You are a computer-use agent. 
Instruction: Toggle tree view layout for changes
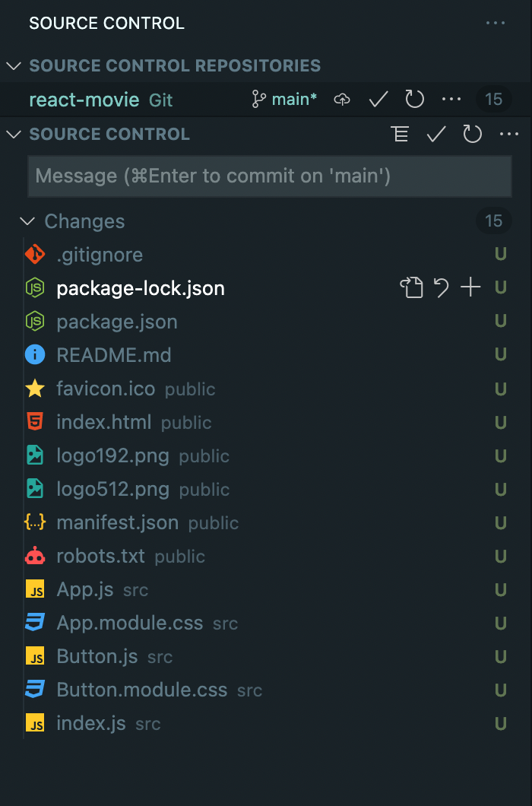coord(400,134)
